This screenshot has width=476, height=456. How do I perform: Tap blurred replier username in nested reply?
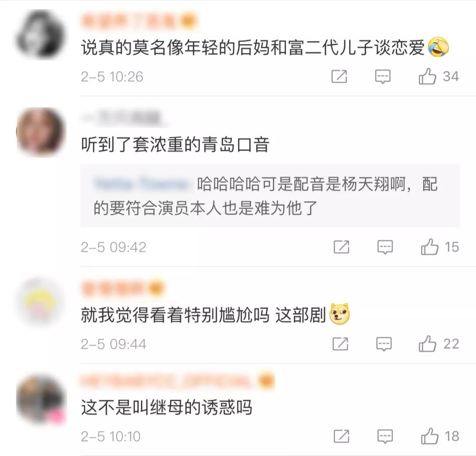pyautogui.click(x=141, y=184)
